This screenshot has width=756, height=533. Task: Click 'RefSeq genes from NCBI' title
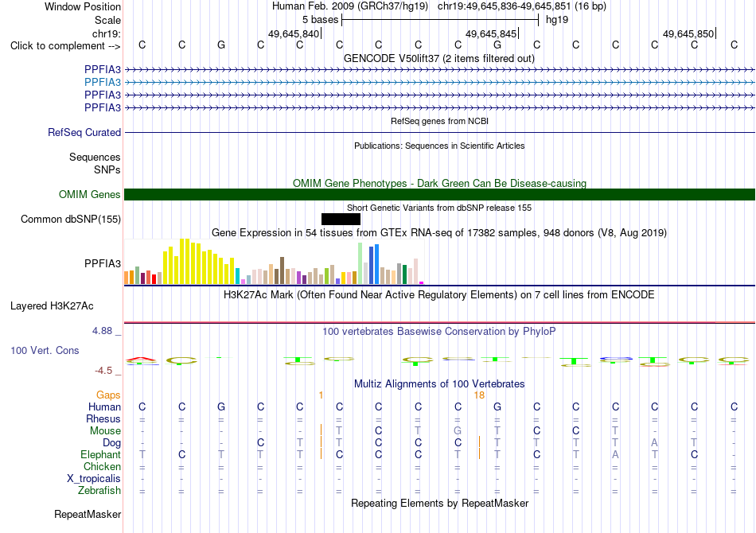click(x=439, y=122)
